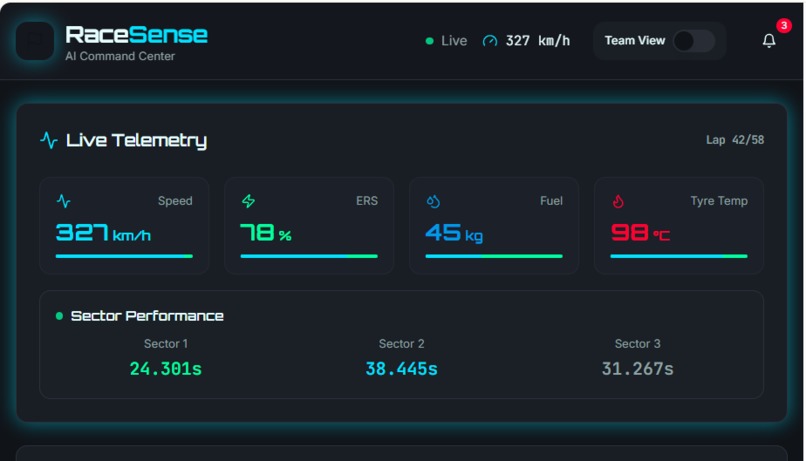
Task: Click the 78 % ERS value
Action: point(266,232)
